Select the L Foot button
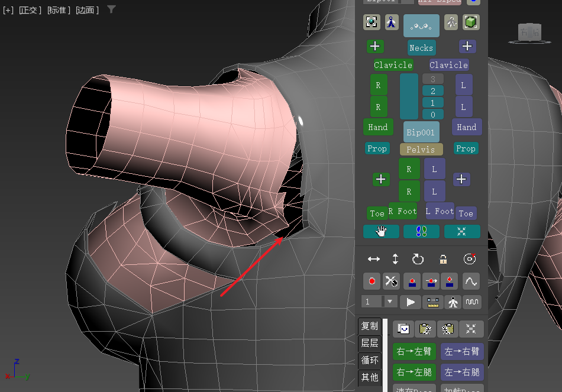The width and height of the screenshot is (562, 392). (440, 212)
